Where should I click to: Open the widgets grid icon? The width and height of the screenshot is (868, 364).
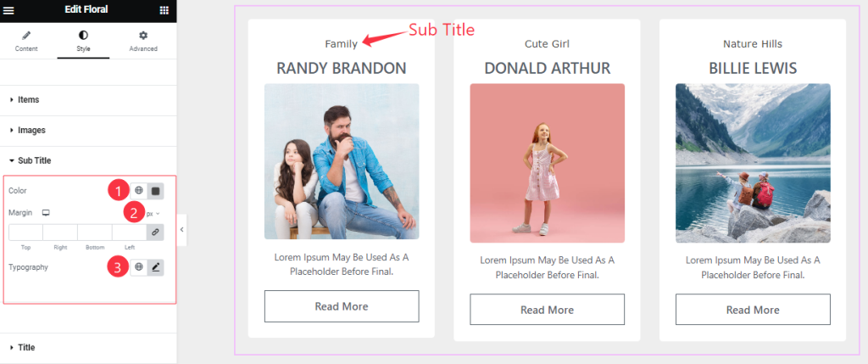tap(164, 10)
